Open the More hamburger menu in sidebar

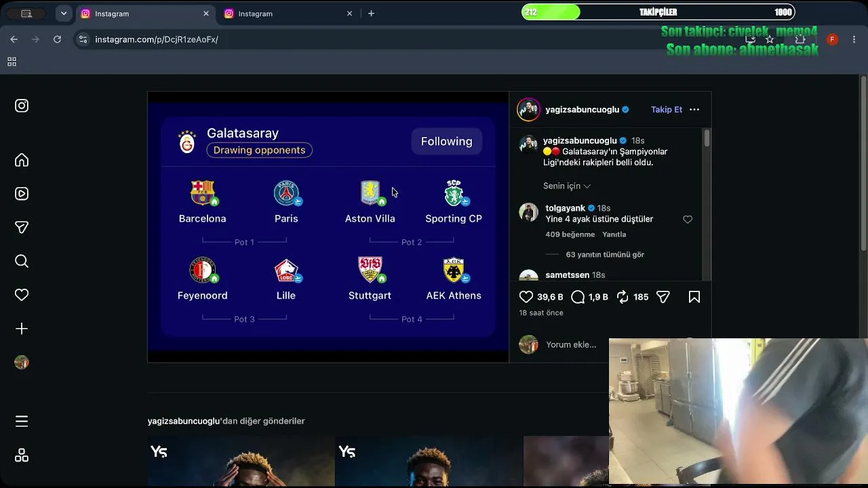[x=22, y=422]
